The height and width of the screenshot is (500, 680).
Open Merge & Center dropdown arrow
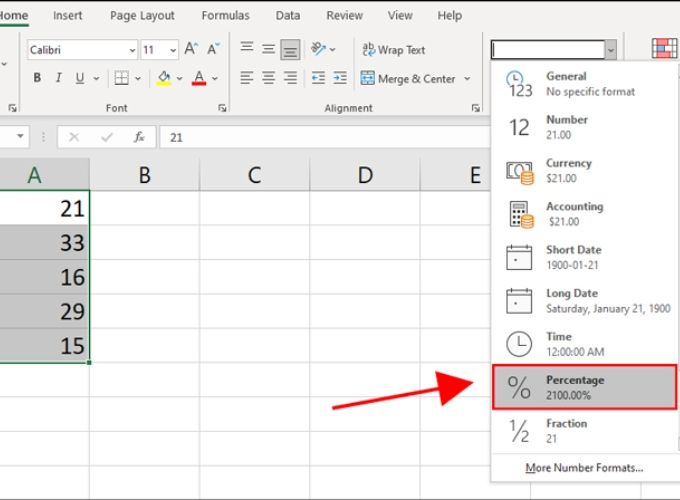point(467,79)
